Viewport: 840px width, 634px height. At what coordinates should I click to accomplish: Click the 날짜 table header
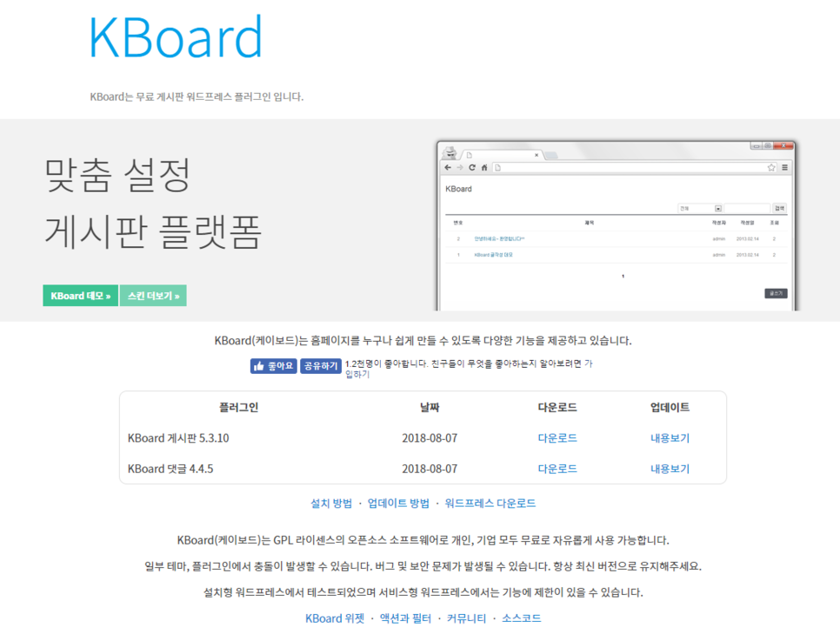430,407
